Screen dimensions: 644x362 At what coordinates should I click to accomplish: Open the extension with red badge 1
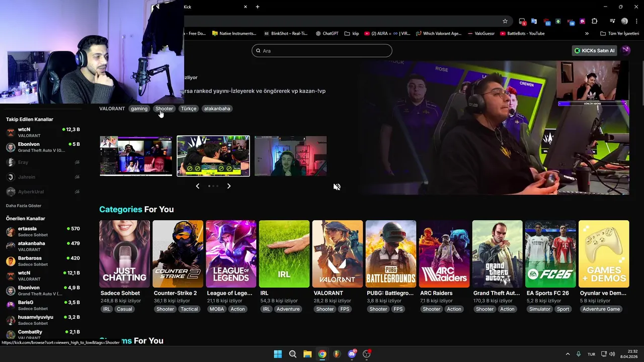coord(522,21)
